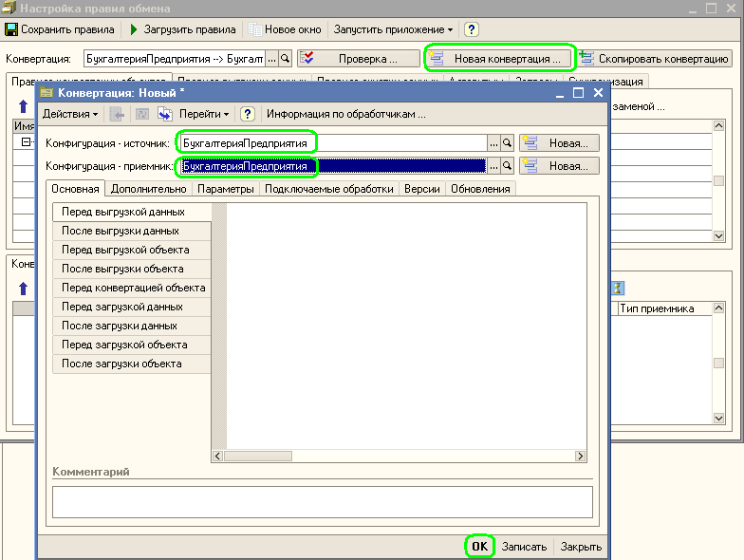This screenshot has height=560, width=744.
Task: Click the New window icon
Action: pyautogui.click(x=254, y=29)
